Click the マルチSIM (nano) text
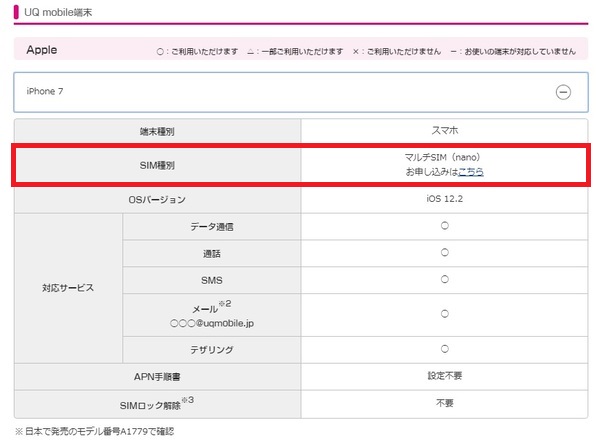 (x=442, y=157)
